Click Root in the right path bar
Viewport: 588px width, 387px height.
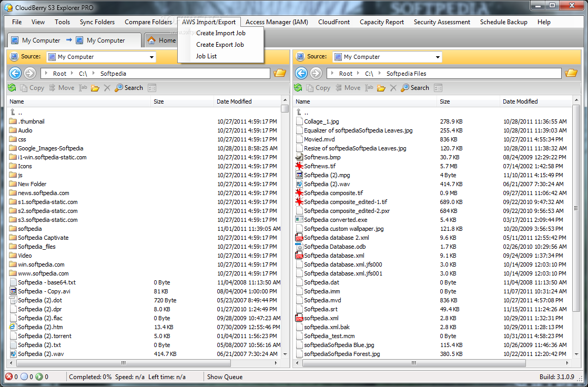click(x=346, y=74)
